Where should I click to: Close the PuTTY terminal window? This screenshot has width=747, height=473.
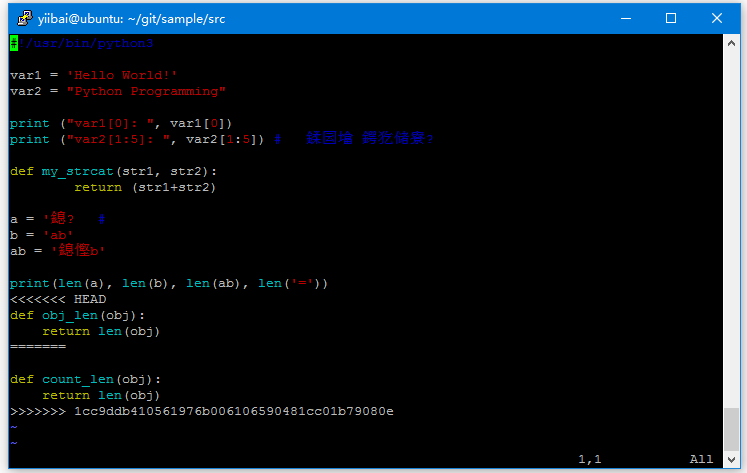coord(717,17)
